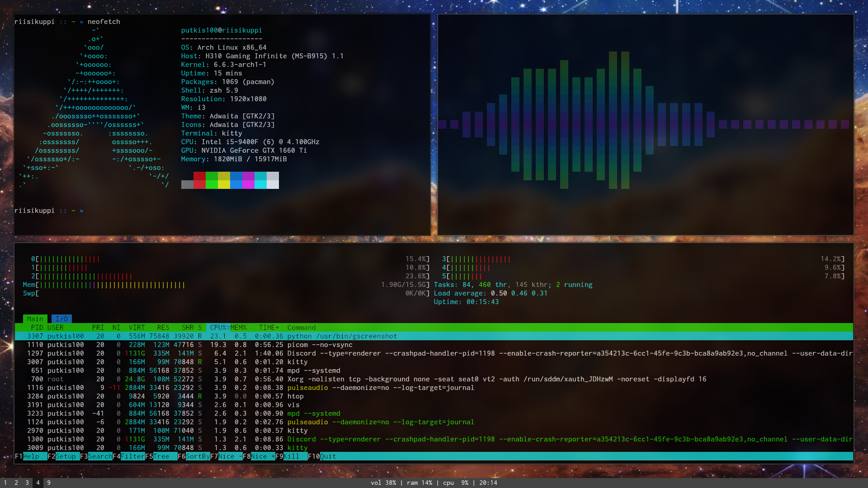
Task: Sort by Command column header
Action: pyautogui.click(x=302, y=328)
